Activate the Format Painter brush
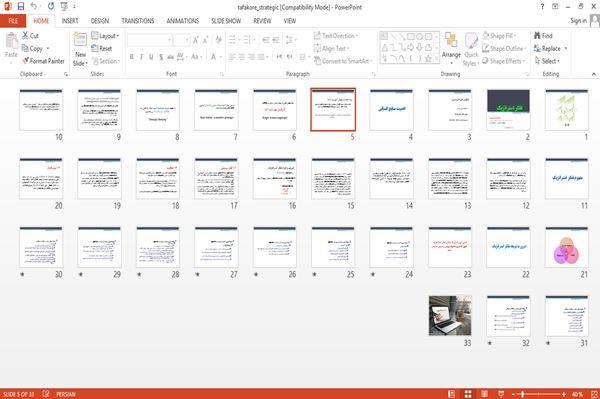600x399 pixels. (x=43, y=61)
